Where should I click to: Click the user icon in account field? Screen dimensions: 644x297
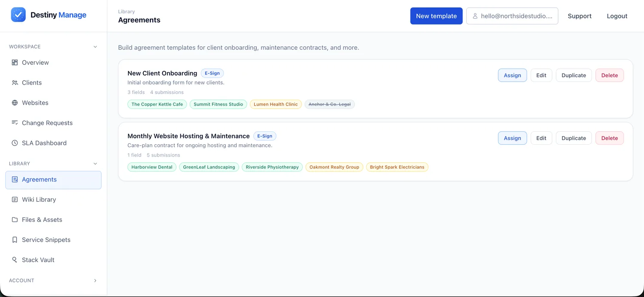[x=475, y=16]
